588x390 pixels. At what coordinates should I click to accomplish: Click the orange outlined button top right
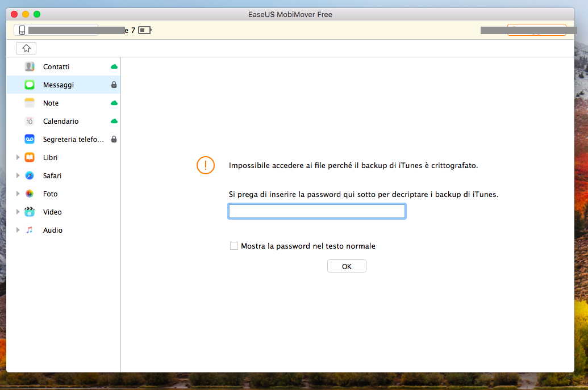[536, 30]
